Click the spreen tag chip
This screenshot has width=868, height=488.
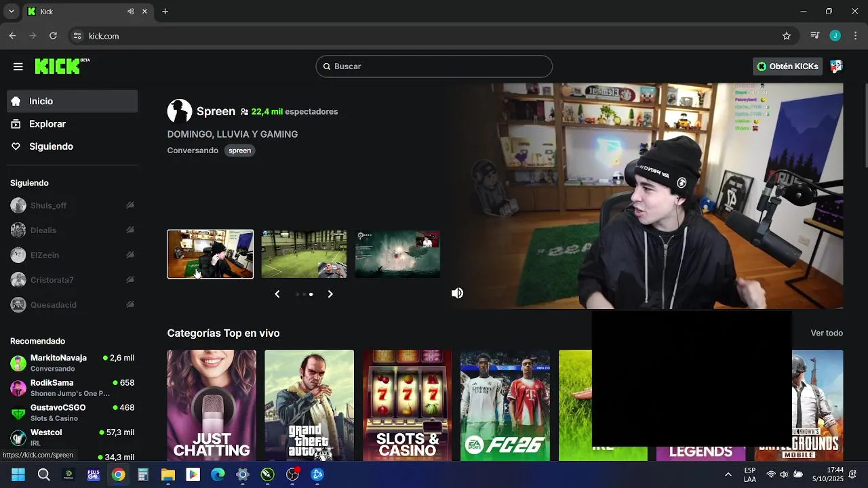coord(239,150)
